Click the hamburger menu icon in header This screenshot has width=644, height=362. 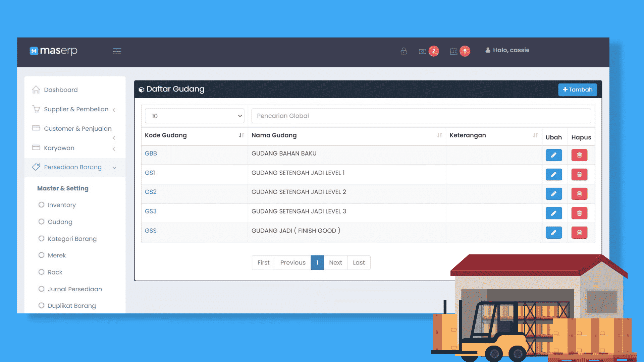point(117,51)
